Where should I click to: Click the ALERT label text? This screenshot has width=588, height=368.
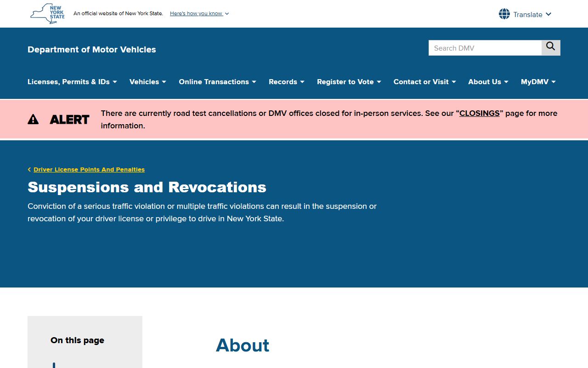[69, 120]
